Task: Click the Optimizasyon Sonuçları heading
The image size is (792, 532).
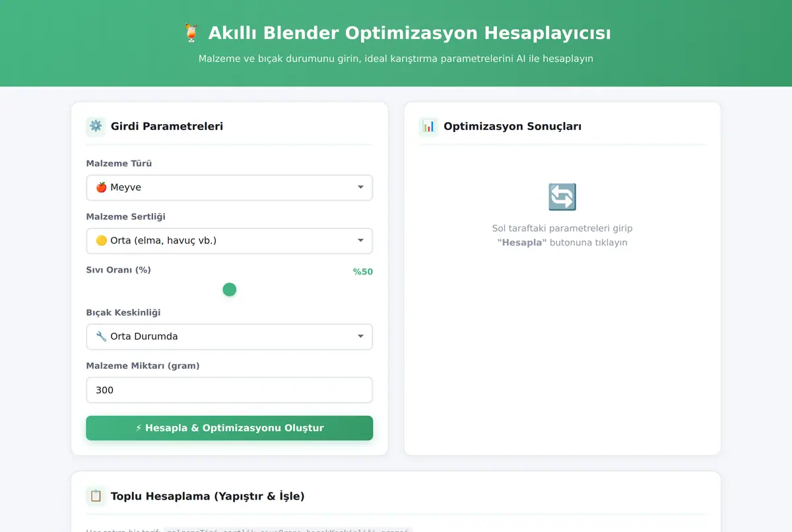Action: click(512, 126)
